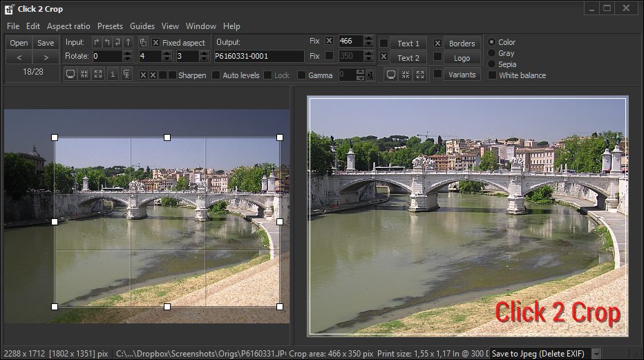Screen dimensions: 644x360
Task: Toggle the Fixed aspect checkbox
Action: point(155,43)
